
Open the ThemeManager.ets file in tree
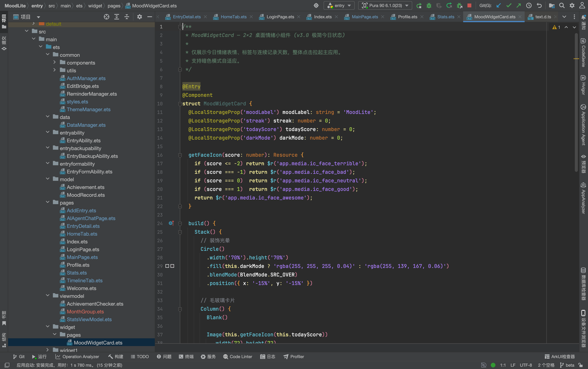coord(88,109)
